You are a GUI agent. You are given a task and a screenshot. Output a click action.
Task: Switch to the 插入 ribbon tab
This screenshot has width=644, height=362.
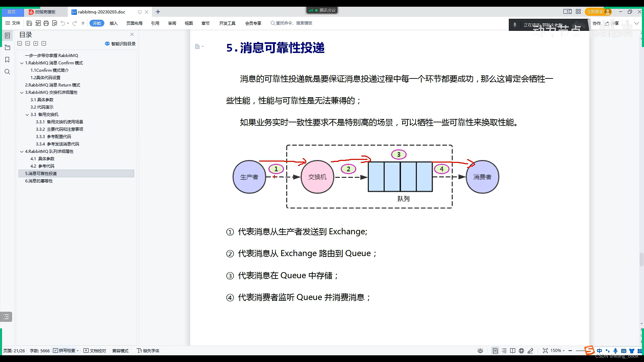[114, 23]
